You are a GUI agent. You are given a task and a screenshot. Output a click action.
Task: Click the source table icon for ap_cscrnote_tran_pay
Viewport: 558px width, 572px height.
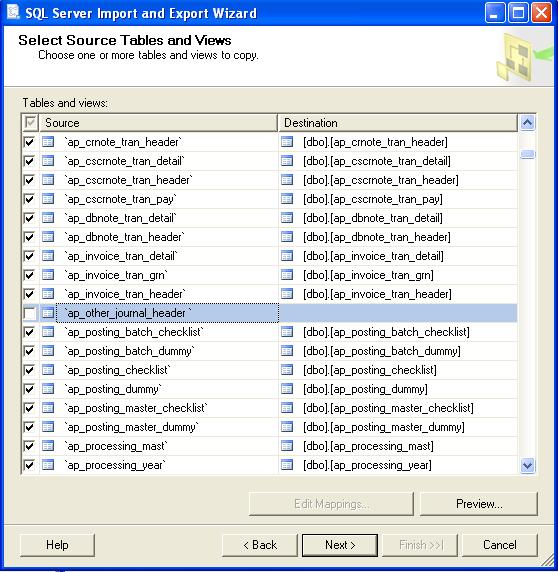pyautogui.click(x=48, y=198)
